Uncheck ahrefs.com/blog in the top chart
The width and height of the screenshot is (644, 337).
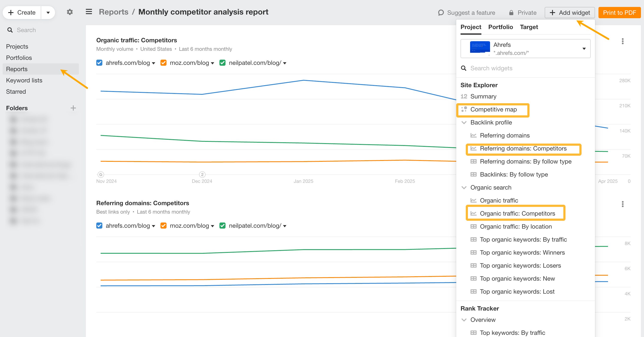point(99,63)
